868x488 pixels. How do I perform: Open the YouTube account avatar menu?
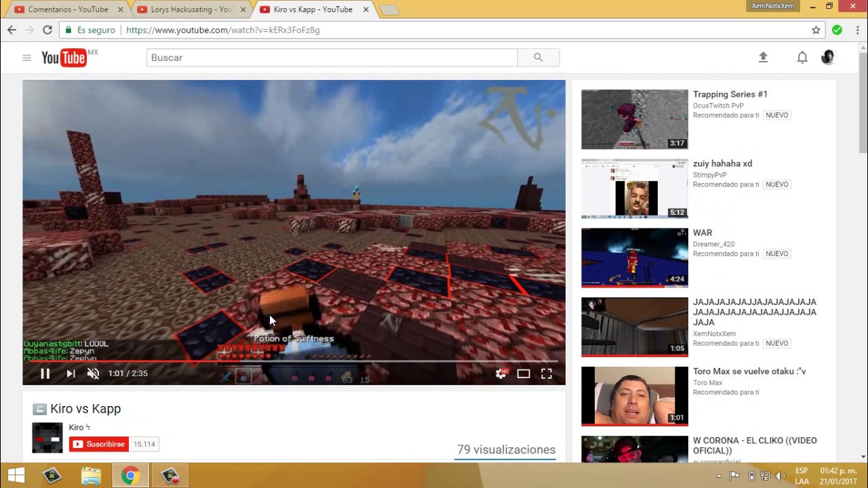(x=827, y=58)
